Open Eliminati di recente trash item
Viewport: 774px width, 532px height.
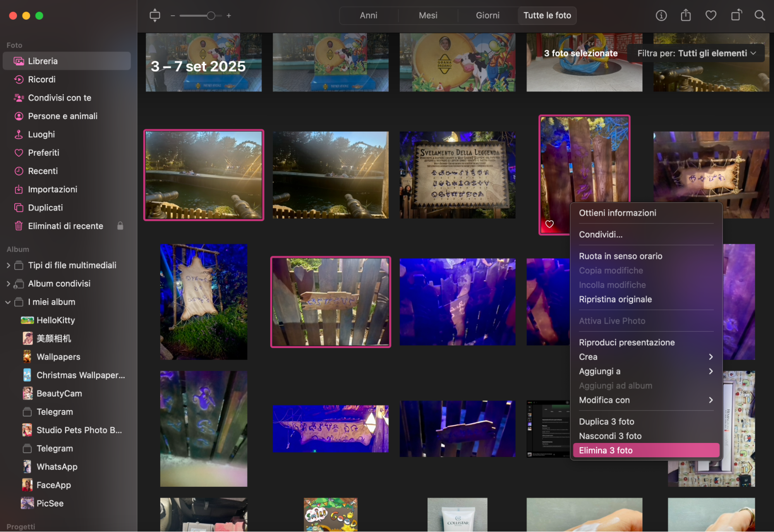coord(65,226)
